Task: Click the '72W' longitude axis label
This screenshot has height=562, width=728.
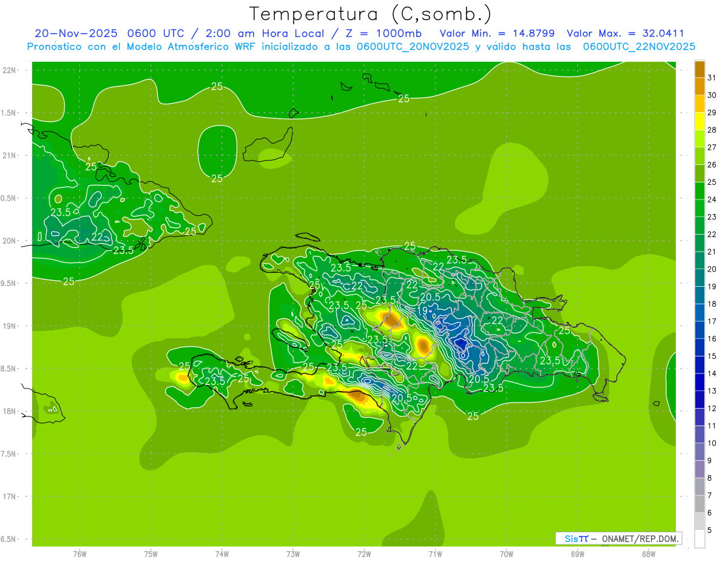Action: (x=364, y=554)
